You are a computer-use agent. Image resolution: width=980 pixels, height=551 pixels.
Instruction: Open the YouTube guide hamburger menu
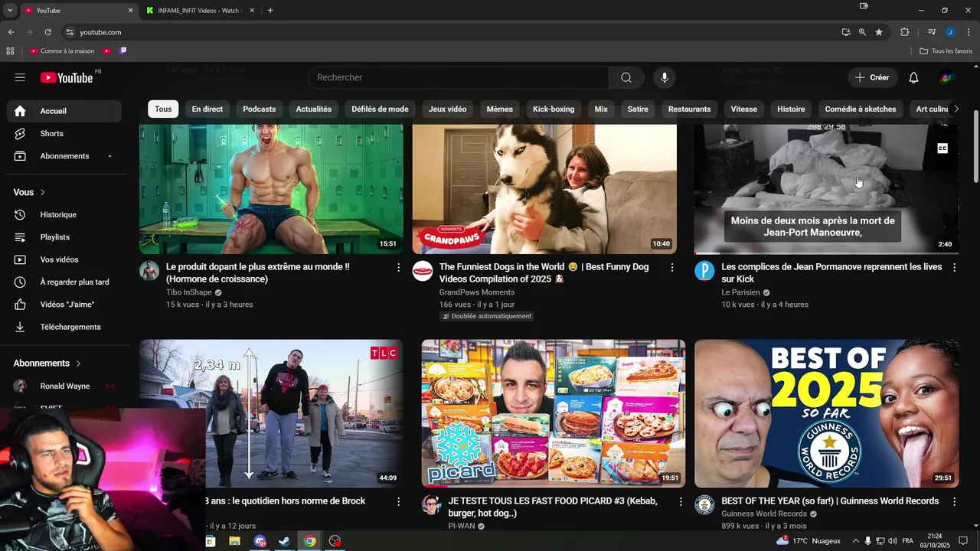pos(20,77)
